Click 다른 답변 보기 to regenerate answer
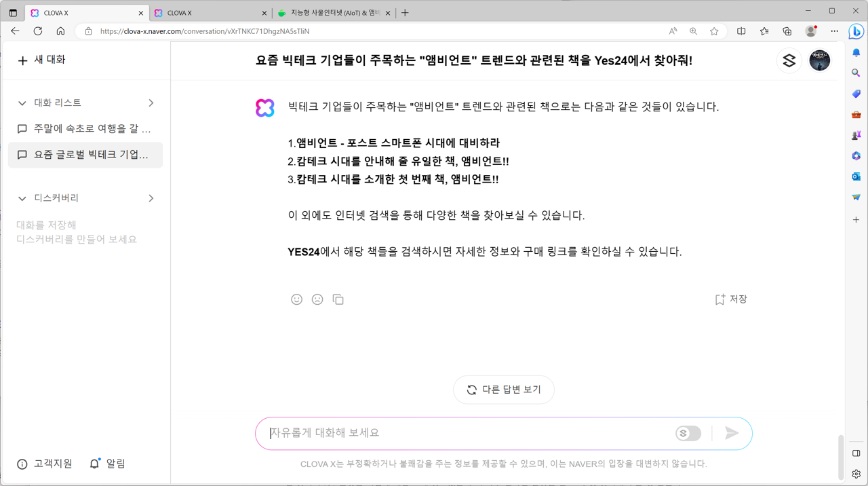 pyautogui.click(x=504, y=390)
